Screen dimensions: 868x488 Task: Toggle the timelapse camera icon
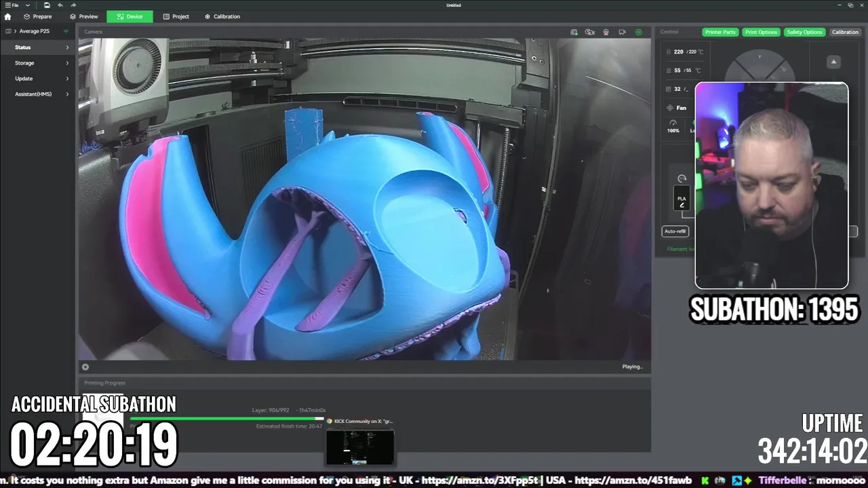tap(589, 32)
